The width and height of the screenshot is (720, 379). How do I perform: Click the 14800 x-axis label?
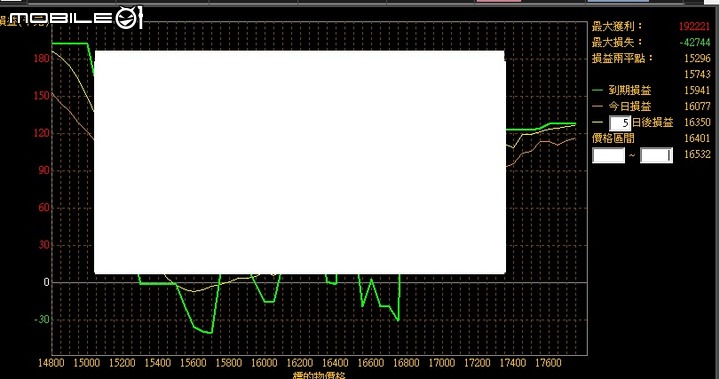[51, 363]
